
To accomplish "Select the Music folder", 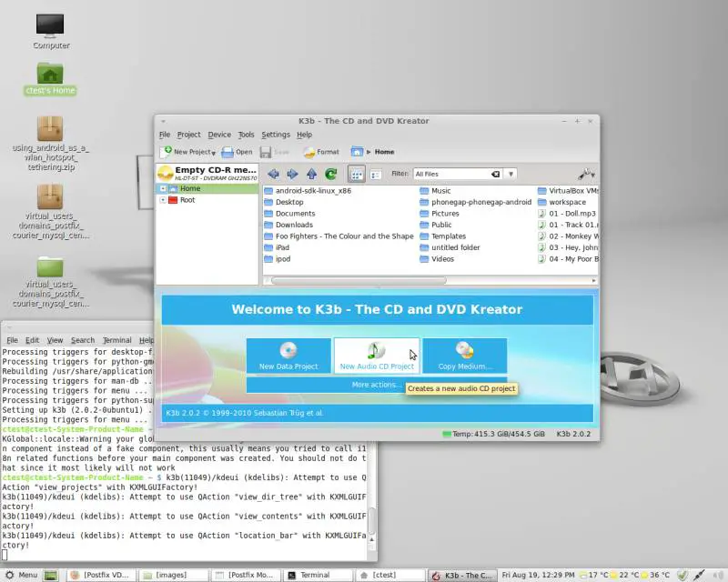I will coord(436,191).
